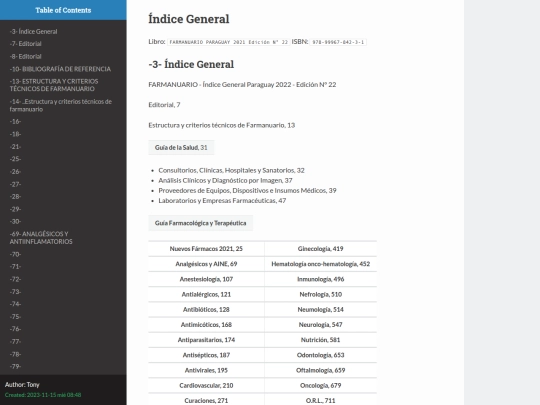The image size is (540, 405).
Task: Click table cell 'Nutrición, 581'
Action: pyautogui.click(x=321, y=340)
